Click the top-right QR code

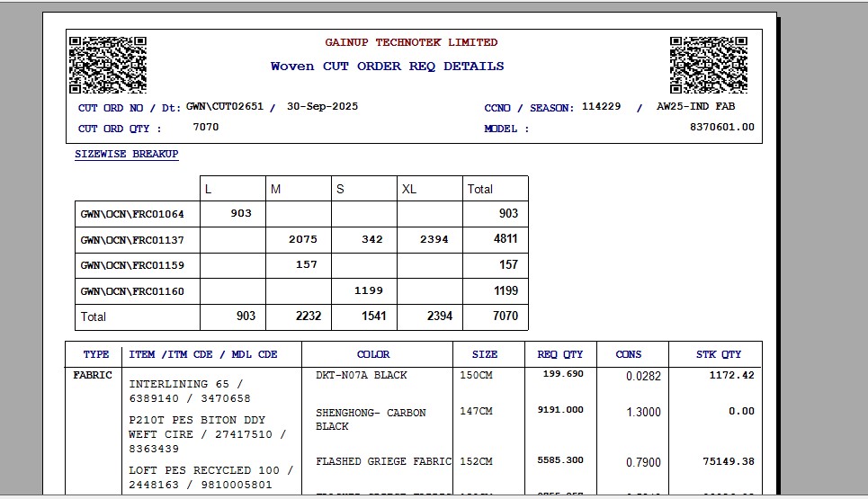708,65
